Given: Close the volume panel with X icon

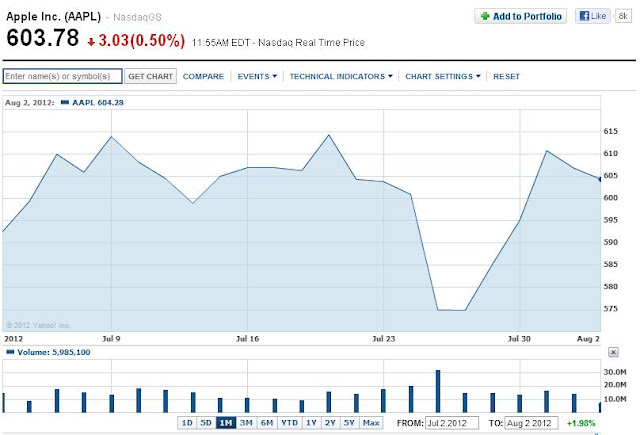Looking at the screenshot, I should 613,352.
